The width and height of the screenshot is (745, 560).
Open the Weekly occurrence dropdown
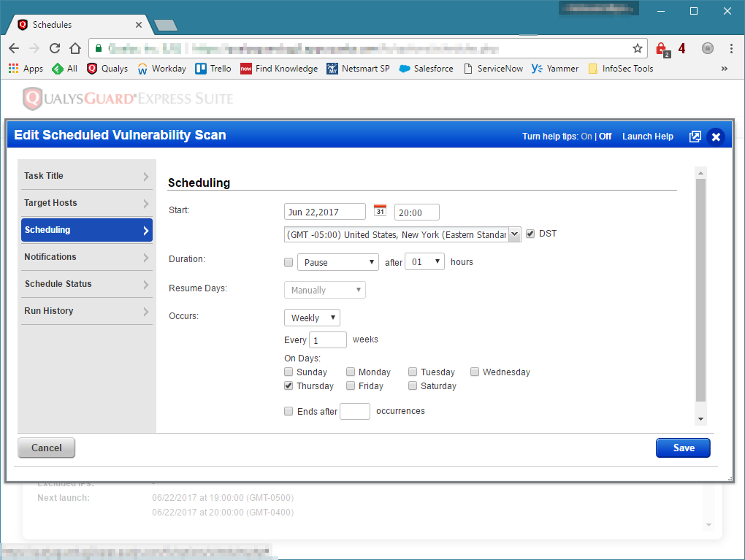point(312,318)
